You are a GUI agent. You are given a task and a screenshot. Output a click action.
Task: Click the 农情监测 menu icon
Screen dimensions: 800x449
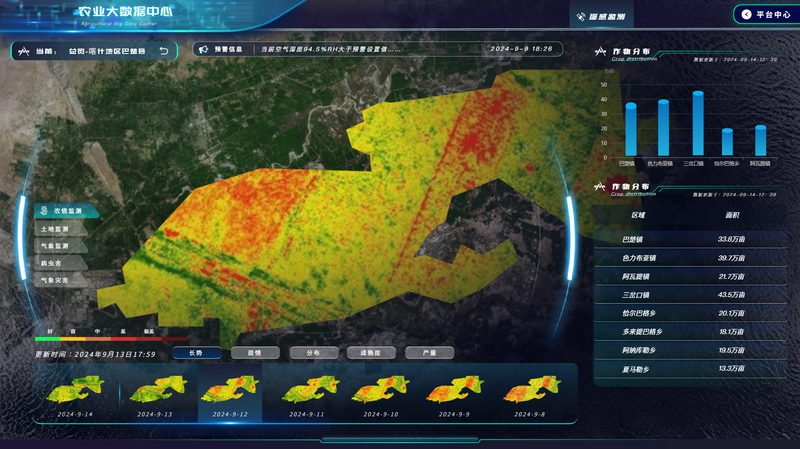[x=43, y=210]
